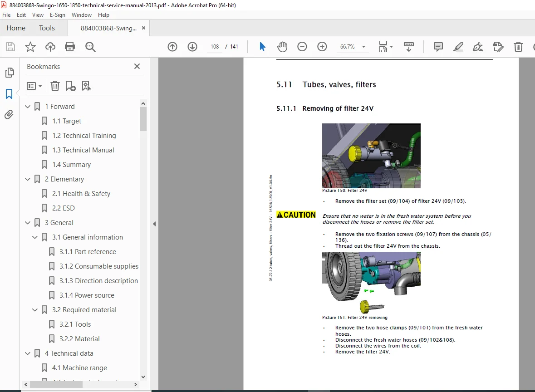Open the Sign document tool
This screenshot has height=392, width=535.
[x=478, y=47]
